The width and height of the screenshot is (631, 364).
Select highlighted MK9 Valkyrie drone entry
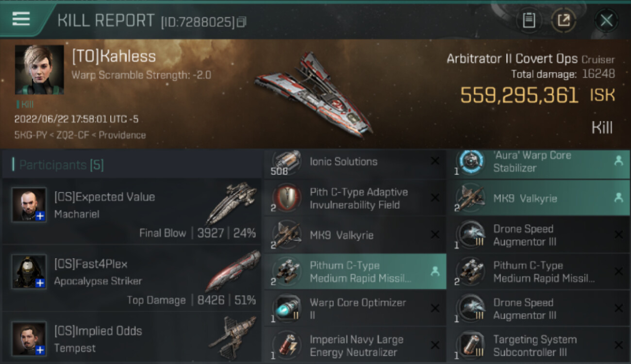539,198
